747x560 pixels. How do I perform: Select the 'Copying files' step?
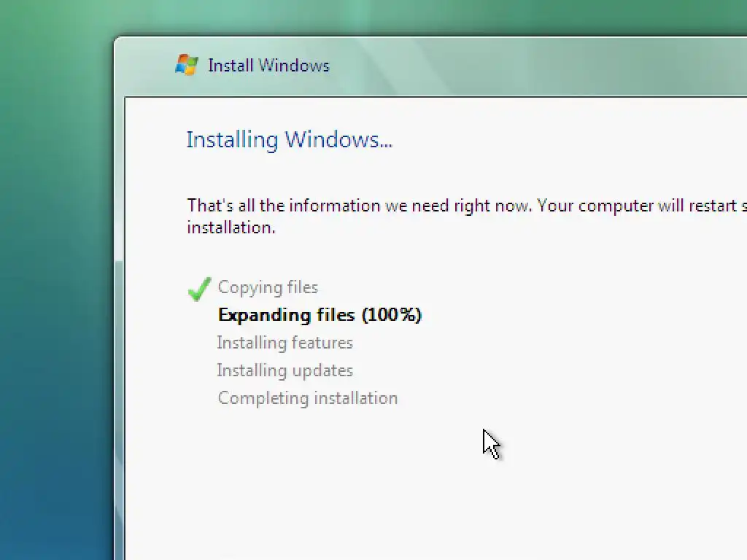click(x=268, y=287)
